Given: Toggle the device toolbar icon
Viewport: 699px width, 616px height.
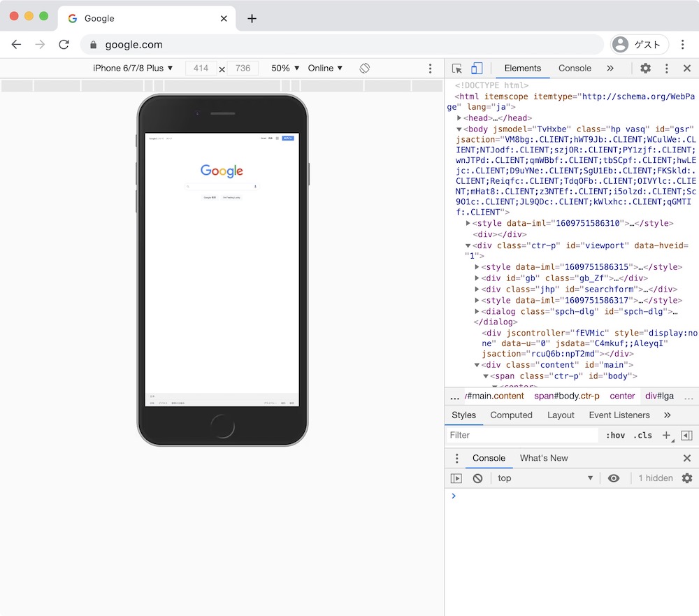Looking at the screenshot, I should (477, 69).
